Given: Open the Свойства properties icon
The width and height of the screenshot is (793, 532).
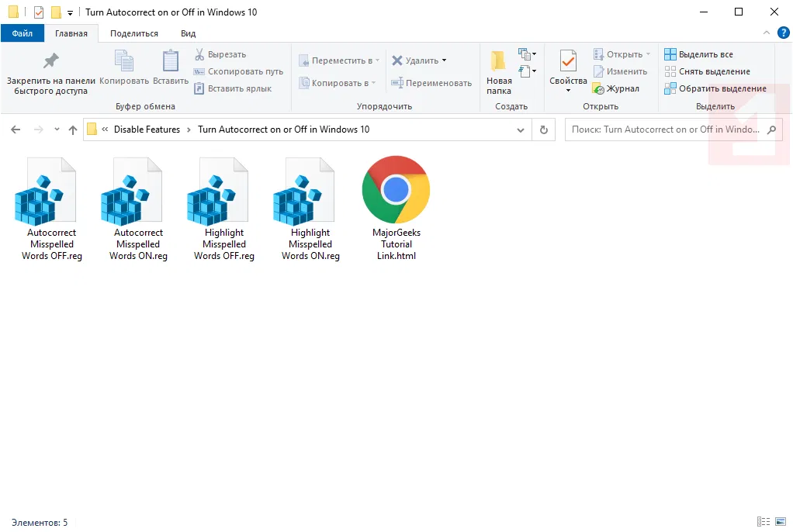Looking at the screenshot, I should (x=568, y=62).
